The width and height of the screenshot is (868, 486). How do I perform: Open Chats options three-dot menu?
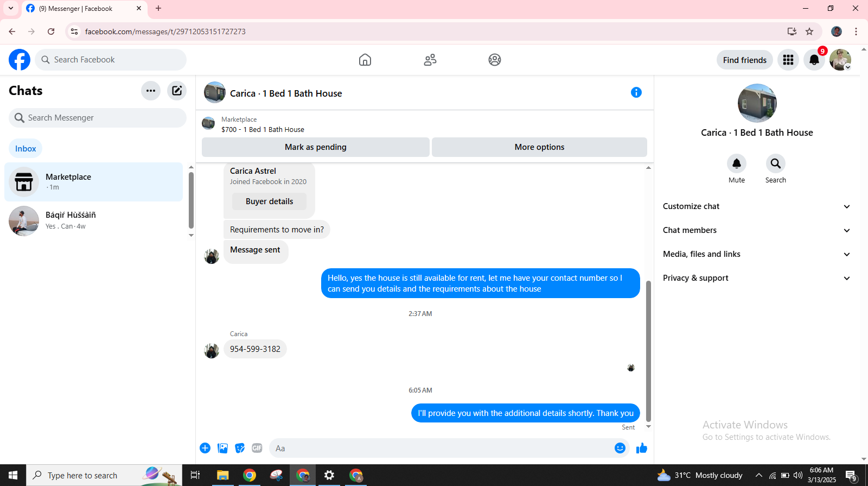tap(151, 91)
